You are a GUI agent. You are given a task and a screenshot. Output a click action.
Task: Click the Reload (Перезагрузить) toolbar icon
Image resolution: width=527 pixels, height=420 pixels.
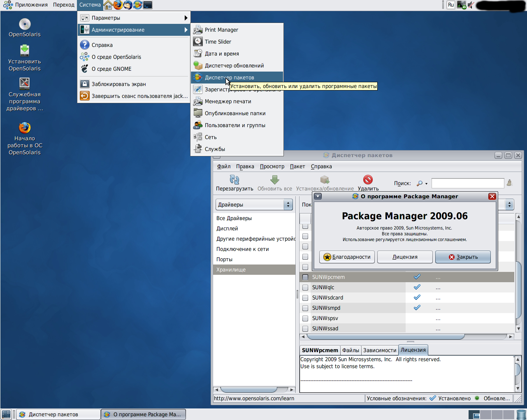tap(234, 180)
